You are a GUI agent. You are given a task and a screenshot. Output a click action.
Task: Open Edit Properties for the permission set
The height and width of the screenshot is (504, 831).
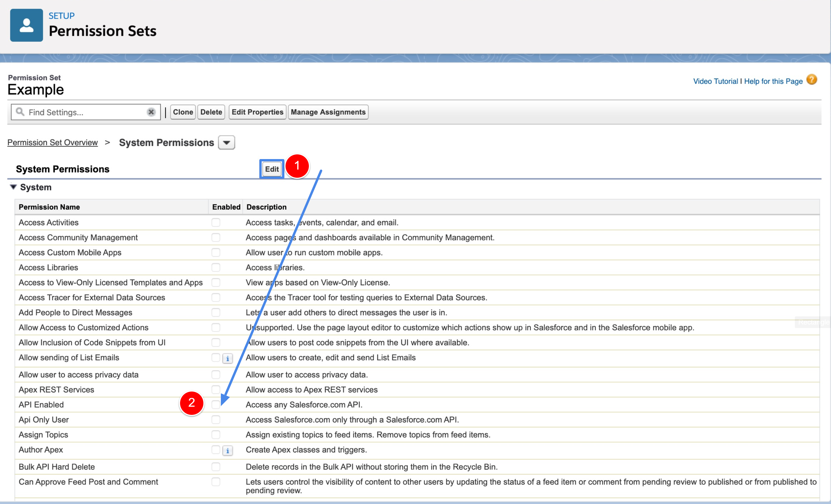point(257,112)
